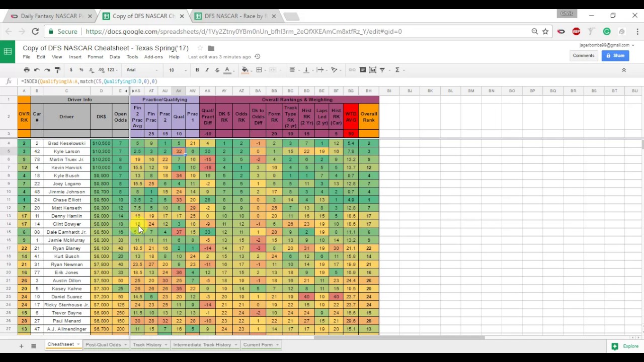
Task: Open the Insert menu
Action: click(x=75, y=57)
